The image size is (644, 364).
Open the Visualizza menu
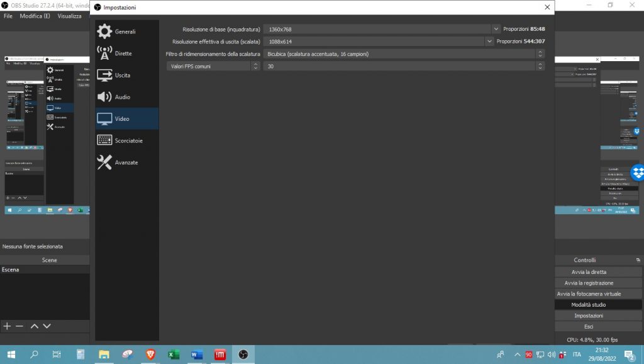point(69,16)
